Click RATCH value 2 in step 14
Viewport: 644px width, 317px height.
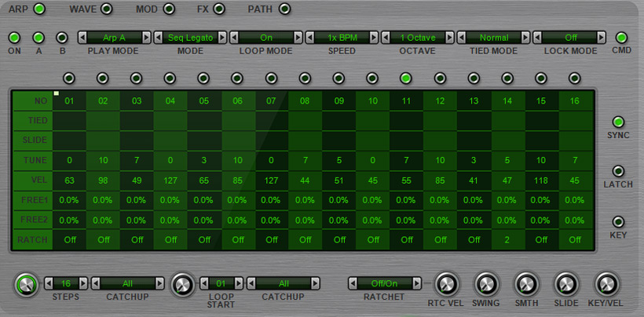507,240
